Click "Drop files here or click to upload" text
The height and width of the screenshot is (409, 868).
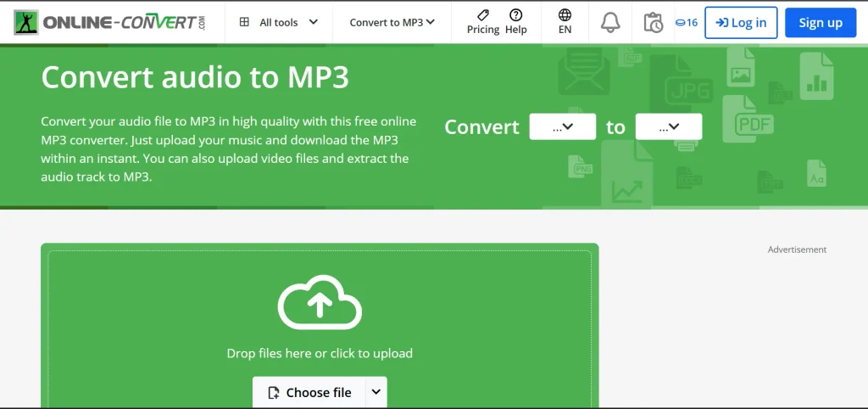320,353
